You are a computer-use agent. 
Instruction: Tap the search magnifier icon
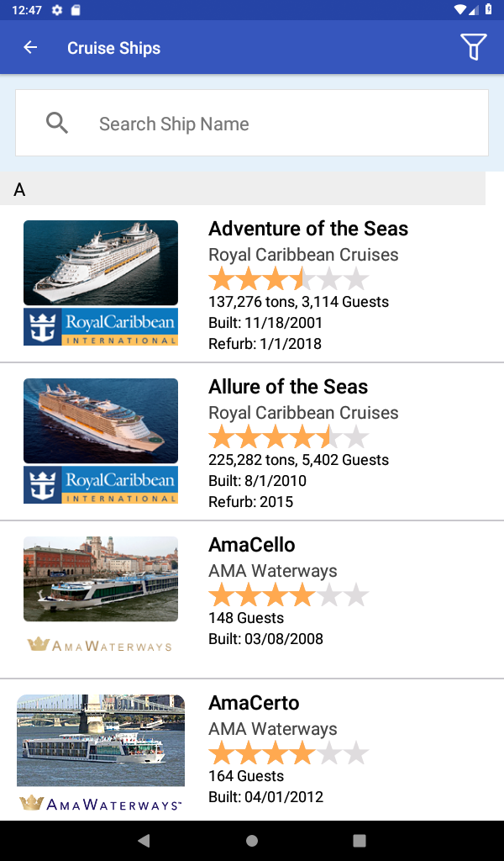tap(57, 124)
